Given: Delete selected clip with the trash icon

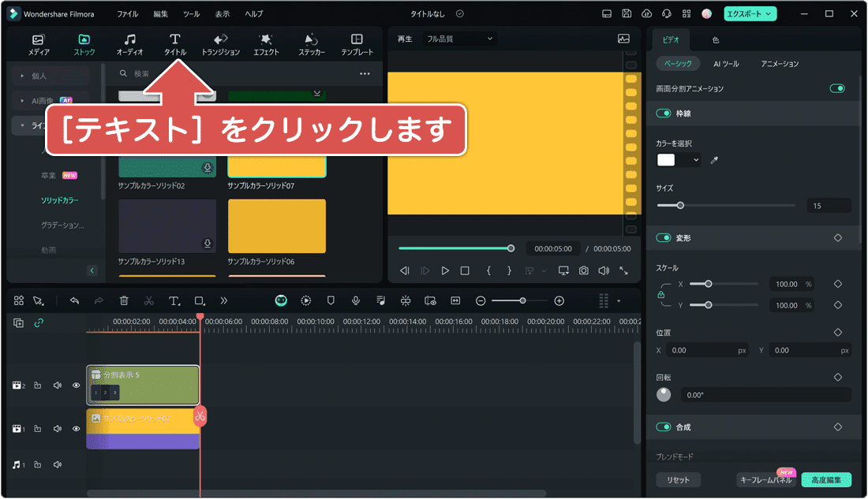Looking at the screenshot, I should point(122,300).
